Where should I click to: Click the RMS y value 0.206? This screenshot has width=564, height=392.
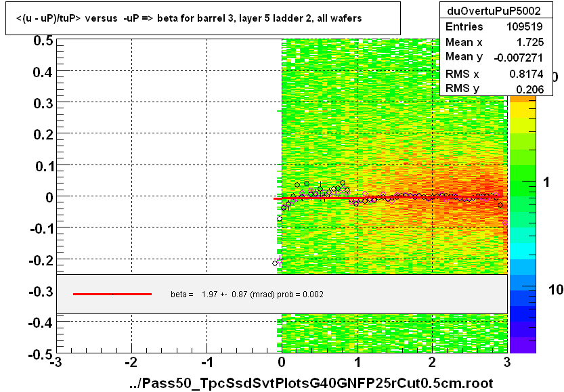point(530,89)
